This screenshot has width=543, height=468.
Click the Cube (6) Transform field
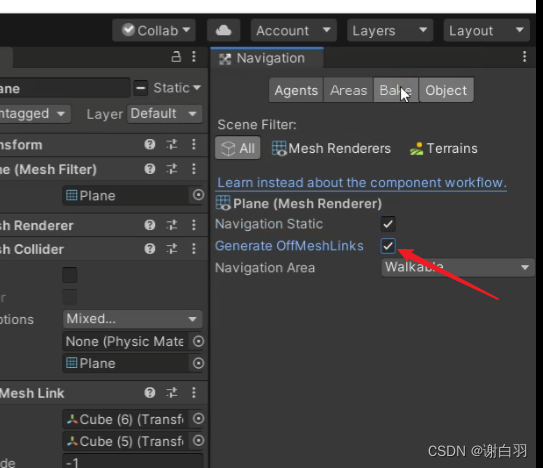(126, 419)
